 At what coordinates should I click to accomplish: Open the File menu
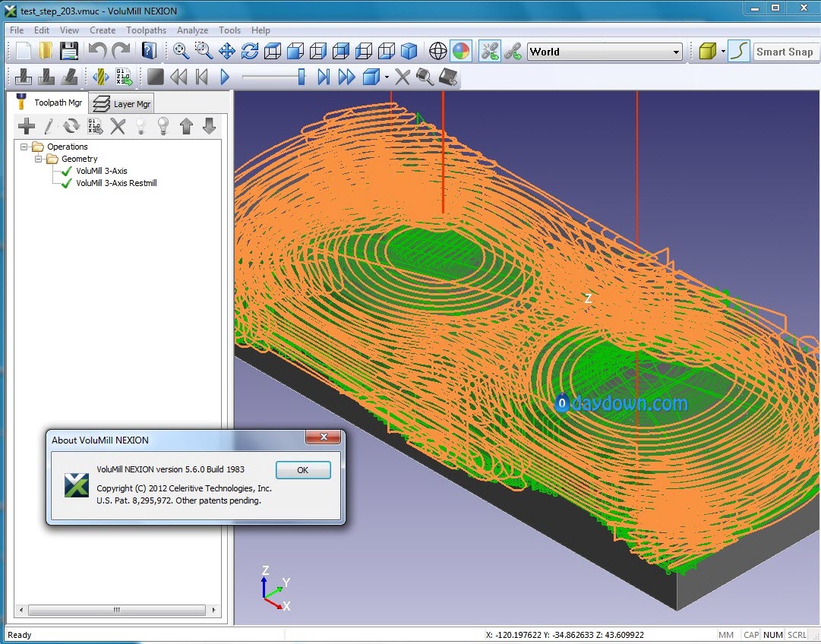point(17,30)
